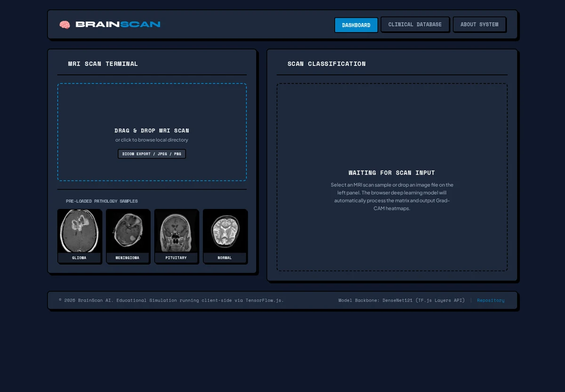Viewport: 565px width, 392px height.
Task: Click the 'Select an MRI scan sample' instruction paragraph
Action: click(392, 197)
